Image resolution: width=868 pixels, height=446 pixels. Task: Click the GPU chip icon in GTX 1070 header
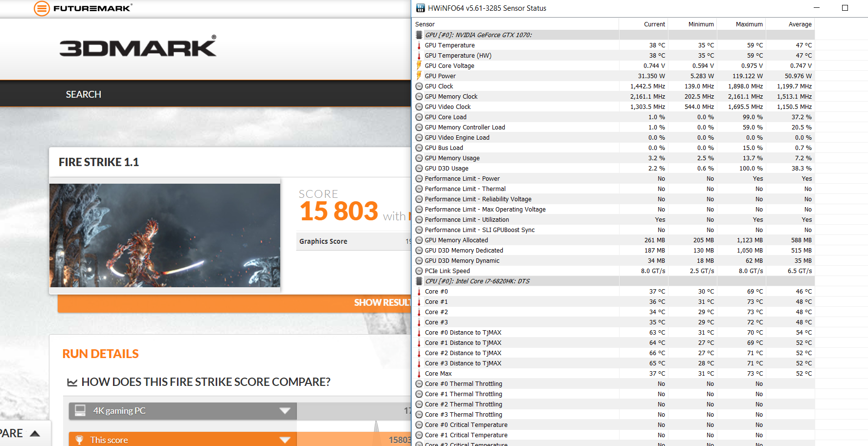coord(419,35)
